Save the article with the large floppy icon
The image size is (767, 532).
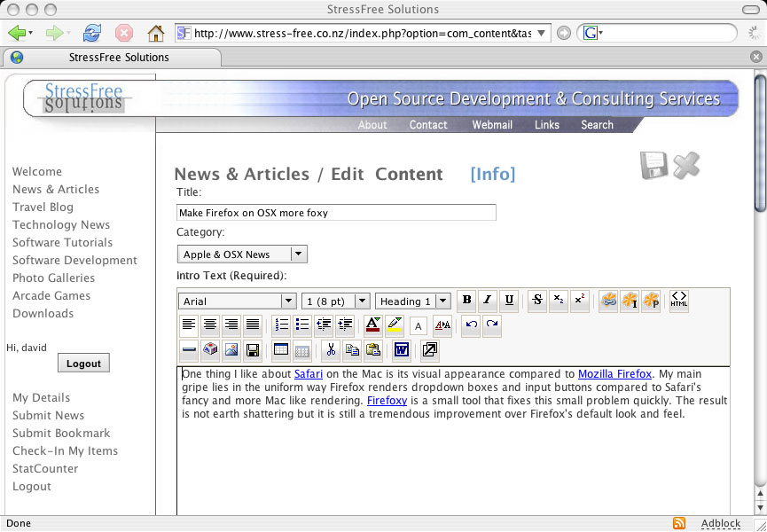point(654,166)
